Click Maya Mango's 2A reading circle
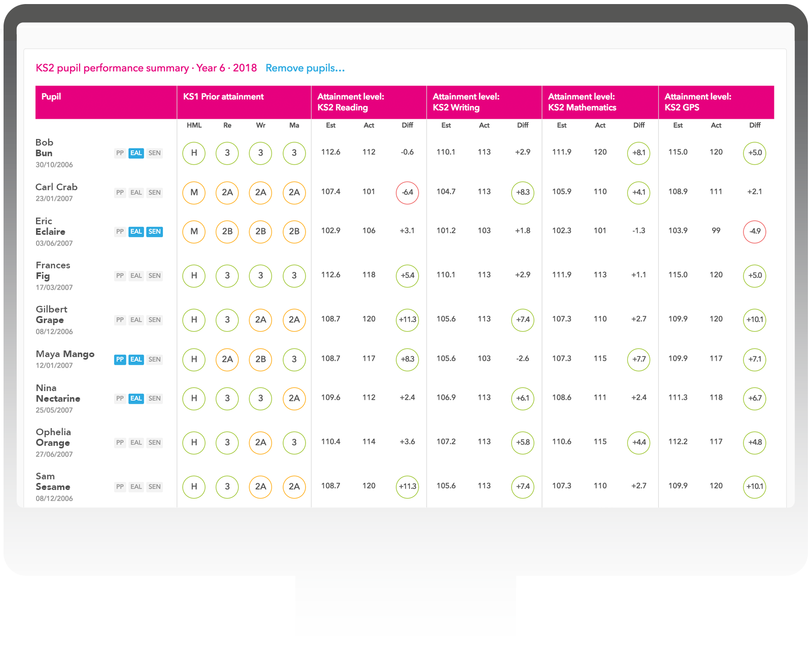Viewport: 812px width, 668px height. point(227,360)
